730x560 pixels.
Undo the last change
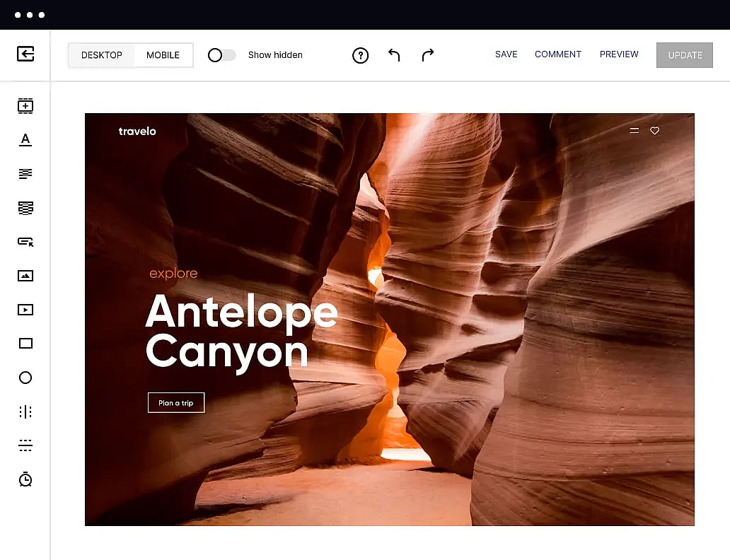click(394, 55)
